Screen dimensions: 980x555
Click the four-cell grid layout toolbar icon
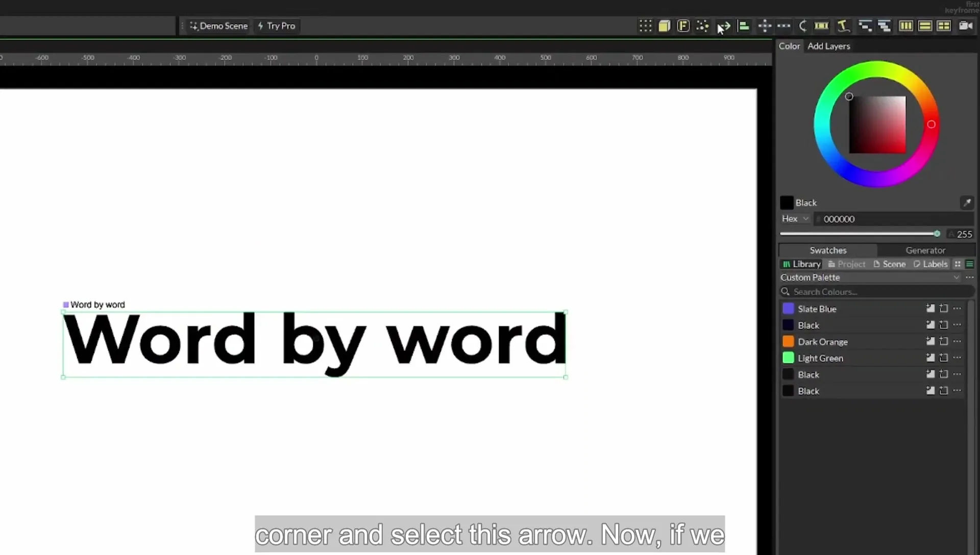[x=944, y=26]
